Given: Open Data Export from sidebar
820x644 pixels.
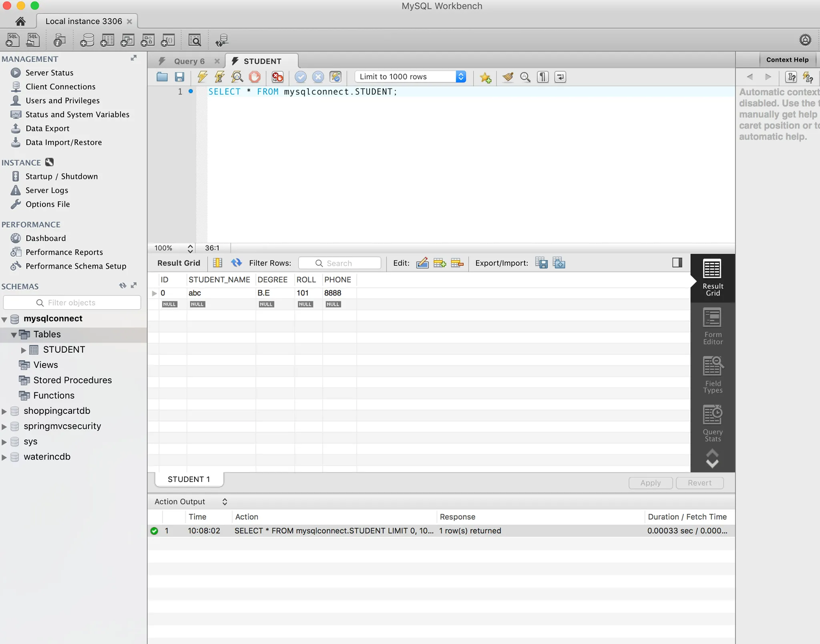Looking at the screenshot, I should [47, 128].
